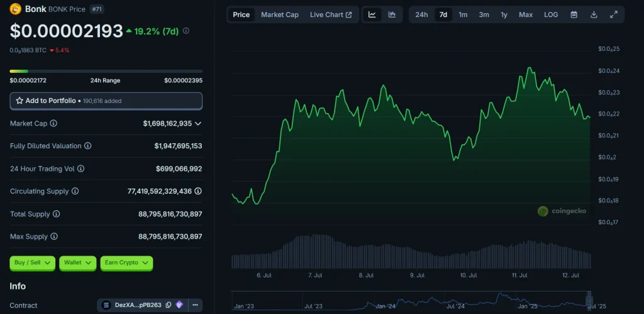This screenshot has width=644, height=314.
Task: Click the volume bars under 7 Jul
Action: 316,251
